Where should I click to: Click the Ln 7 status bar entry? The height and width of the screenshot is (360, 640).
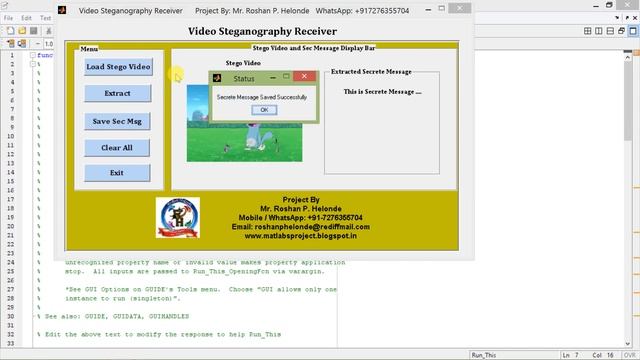pos(570,355)
